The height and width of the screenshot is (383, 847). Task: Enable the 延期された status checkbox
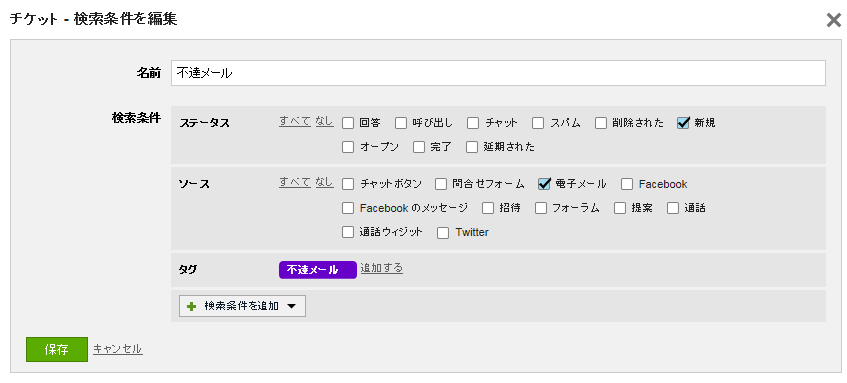(472, 147)
